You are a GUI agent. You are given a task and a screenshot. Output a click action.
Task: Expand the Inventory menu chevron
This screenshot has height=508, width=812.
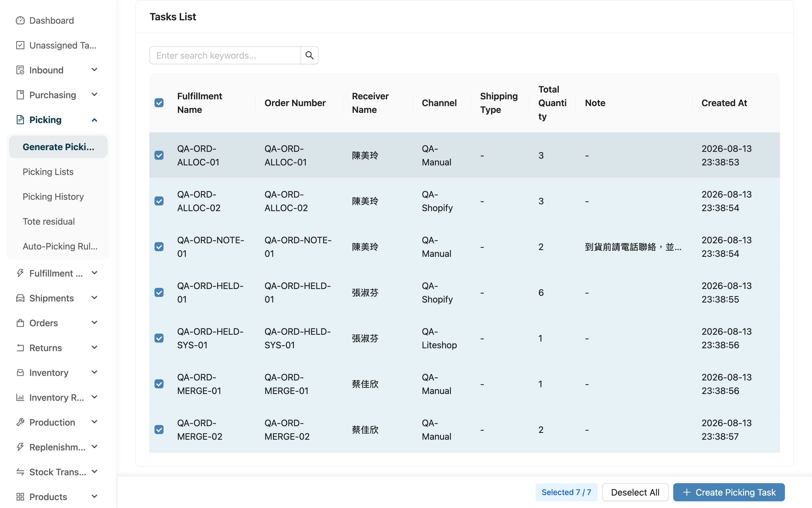95,372
